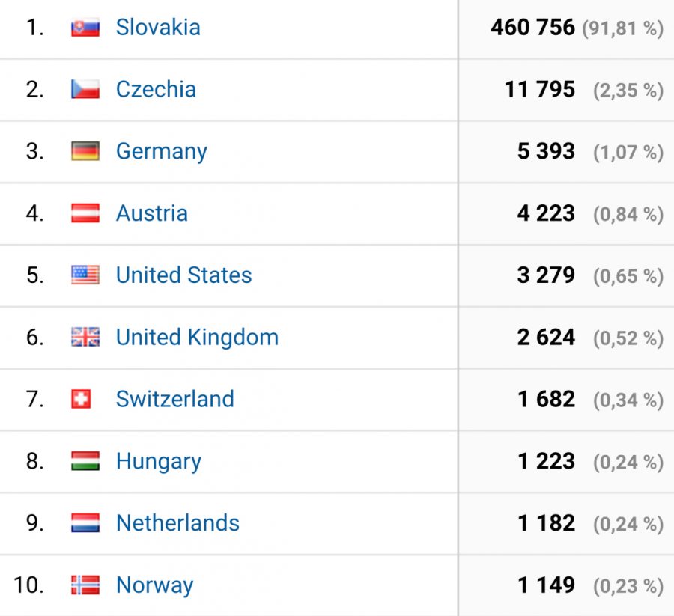Follow the Norway link

pos(155,585)
